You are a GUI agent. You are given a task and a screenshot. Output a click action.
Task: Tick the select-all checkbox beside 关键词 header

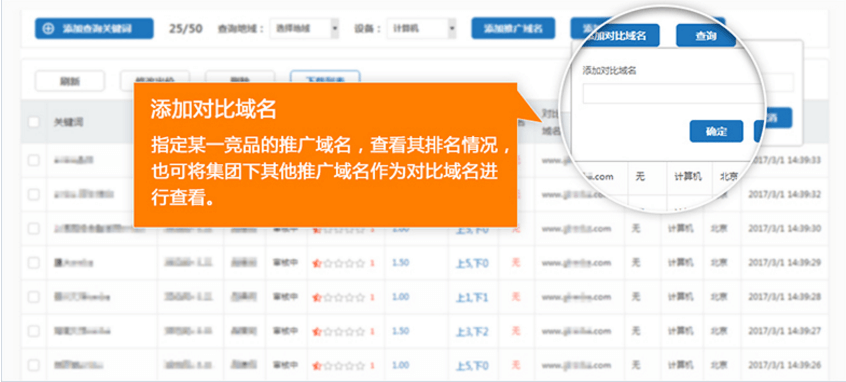pos(34,122)
